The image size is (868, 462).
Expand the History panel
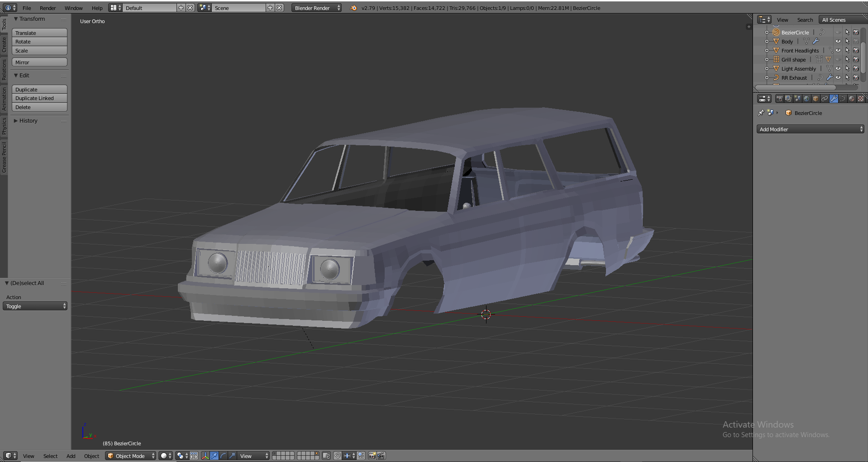click(28, 121)
